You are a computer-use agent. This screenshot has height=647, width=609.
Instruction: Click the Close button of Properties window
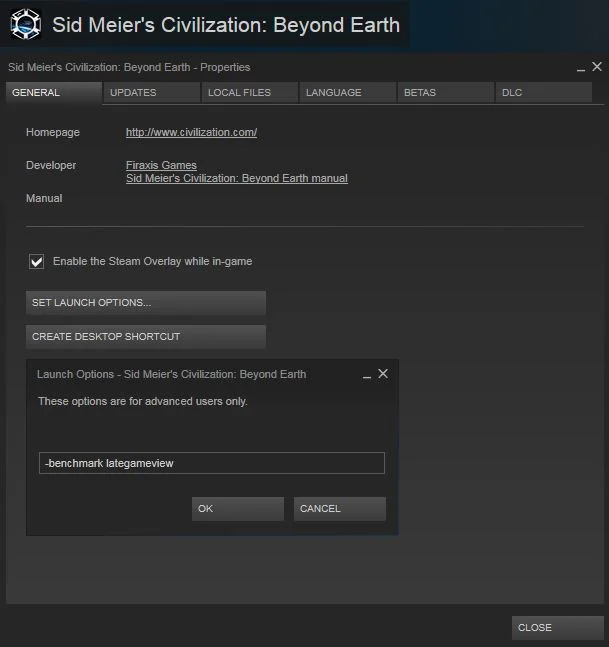click(x=557, y=627)
